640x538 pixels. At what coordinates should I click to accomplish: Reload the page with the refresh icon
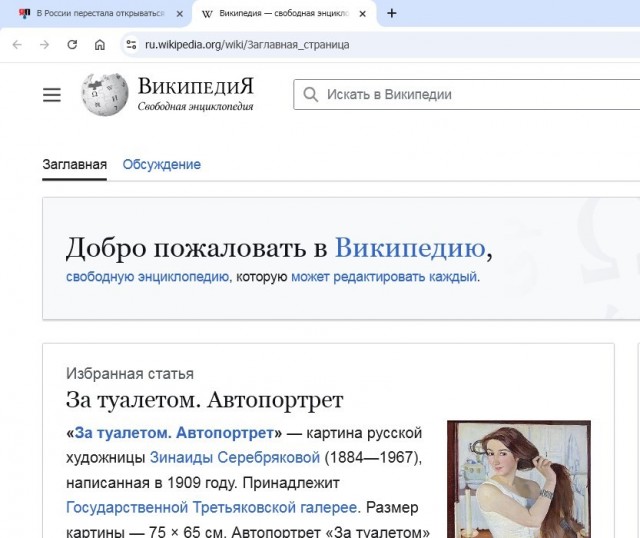tap(72, 44)
